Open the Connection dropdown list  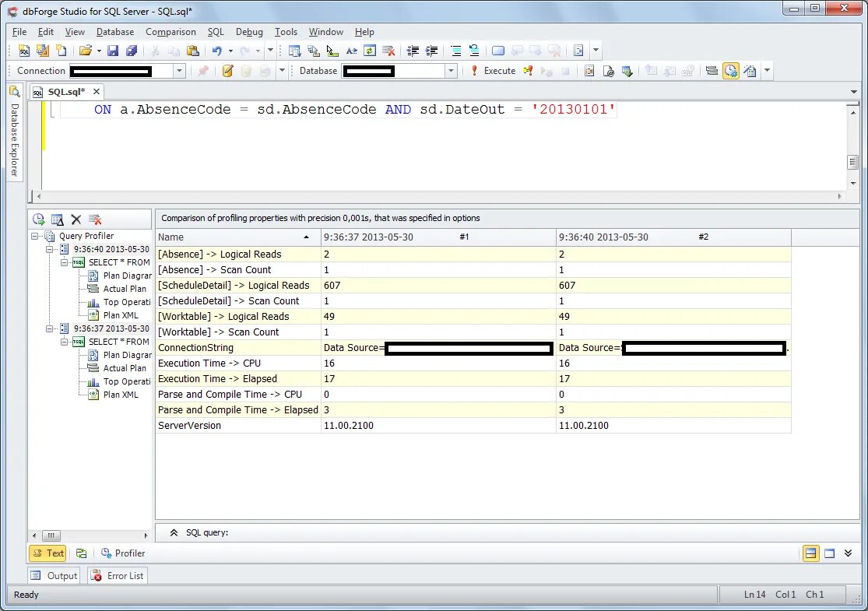click(180, 70)
